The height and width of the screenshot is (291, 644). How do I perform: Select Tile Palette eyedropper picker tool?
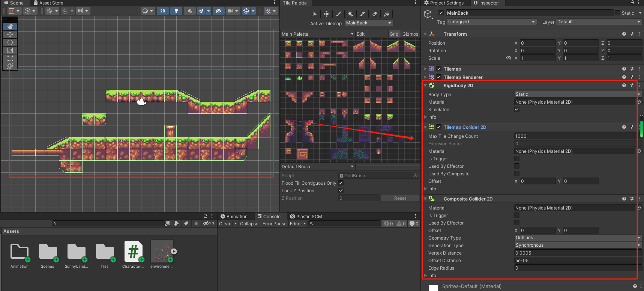[x=363, y=14]
